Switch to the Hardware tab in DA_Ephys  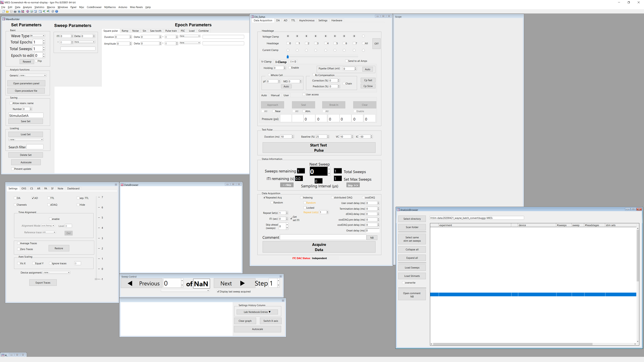coord(337,20)
